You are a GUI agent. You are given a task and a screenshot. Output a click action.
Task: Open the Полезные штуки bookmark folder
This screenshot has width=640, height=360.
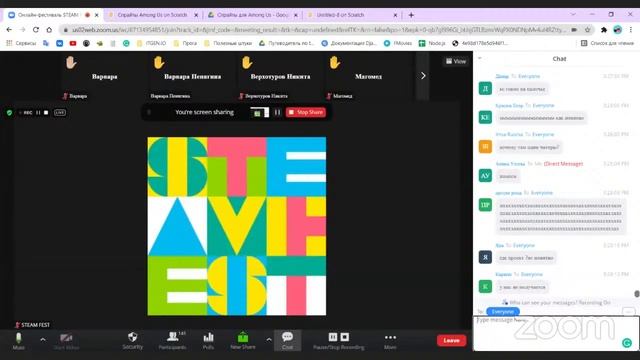[228, 43]
